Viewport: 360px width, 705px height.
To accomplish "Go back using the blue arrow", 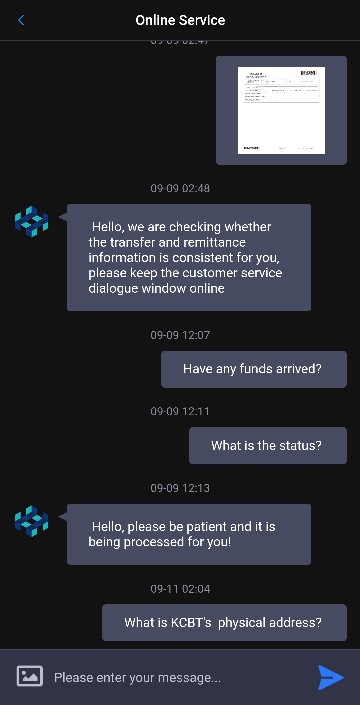I will pyautogui.click(x=21, y=20).
